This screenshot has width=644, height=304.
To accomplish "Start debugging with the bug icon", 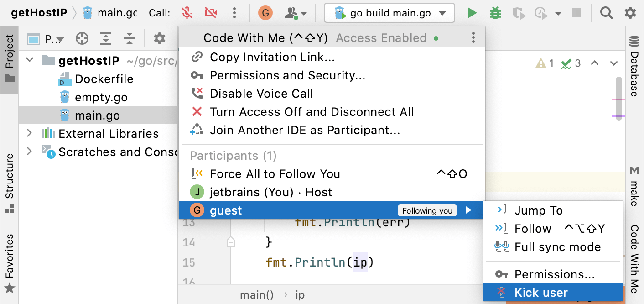I will click(495, 13).
